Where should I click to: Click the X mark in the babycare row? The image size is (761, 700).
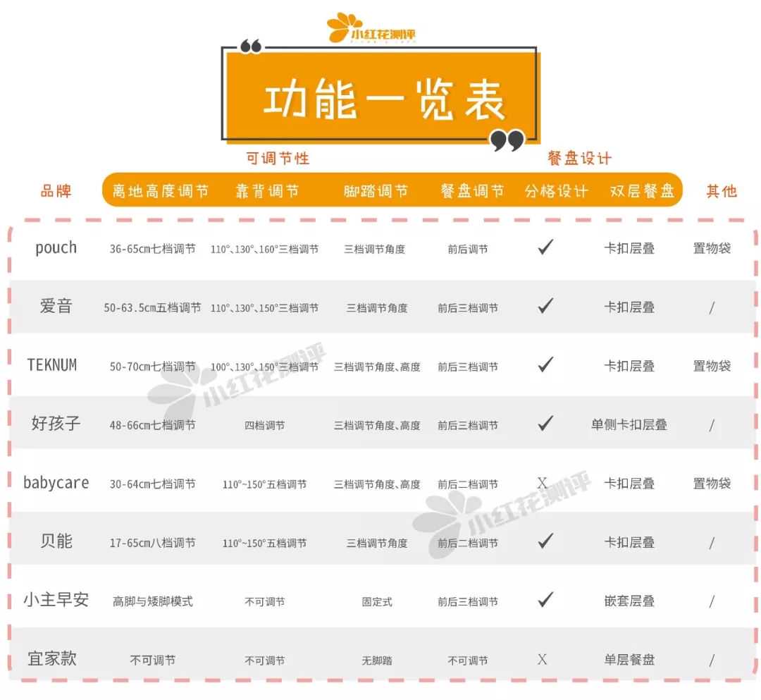coord(543,484)
